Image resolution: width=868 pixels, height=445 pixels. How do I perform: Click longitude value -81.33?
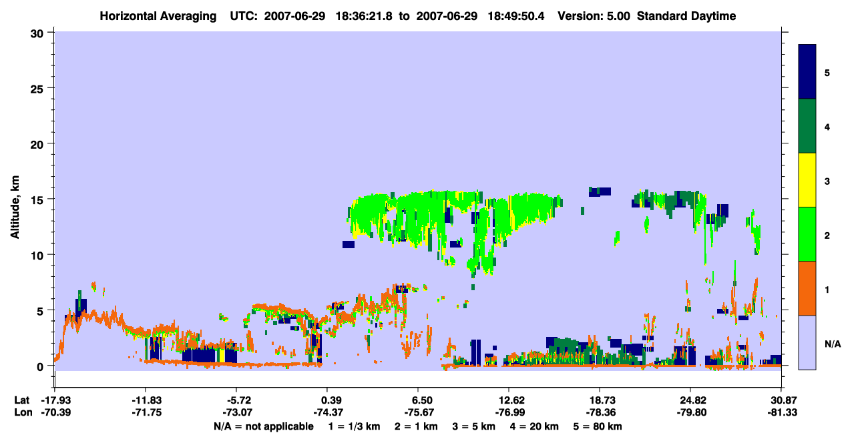[x=781, y=412]
